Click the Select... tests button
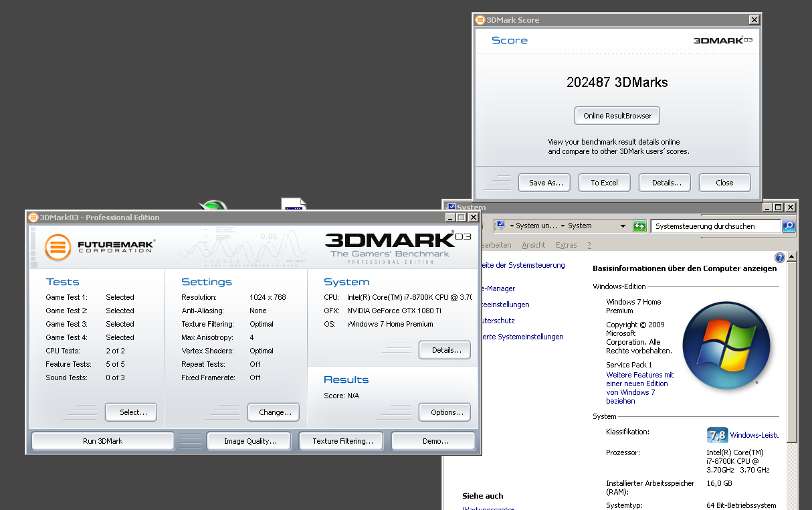 (x=131, y=412)
